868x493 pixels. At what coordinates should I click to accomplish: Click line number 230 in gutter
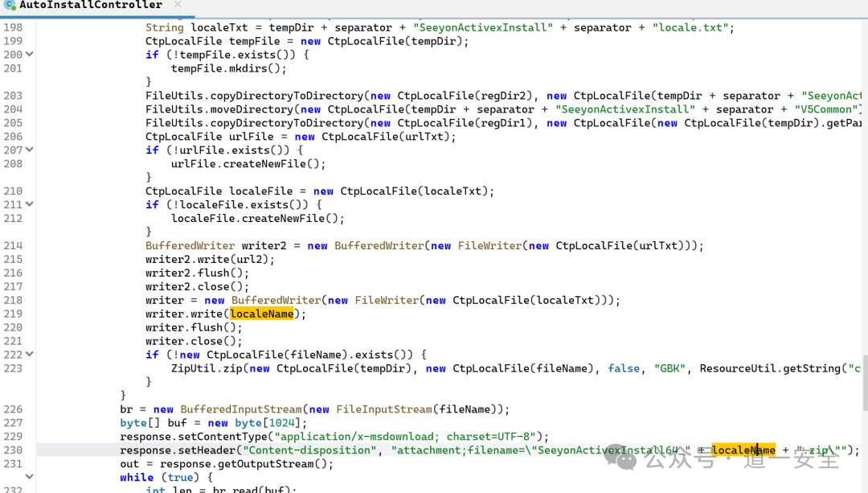pyautogui.click(x=14, y=450)
